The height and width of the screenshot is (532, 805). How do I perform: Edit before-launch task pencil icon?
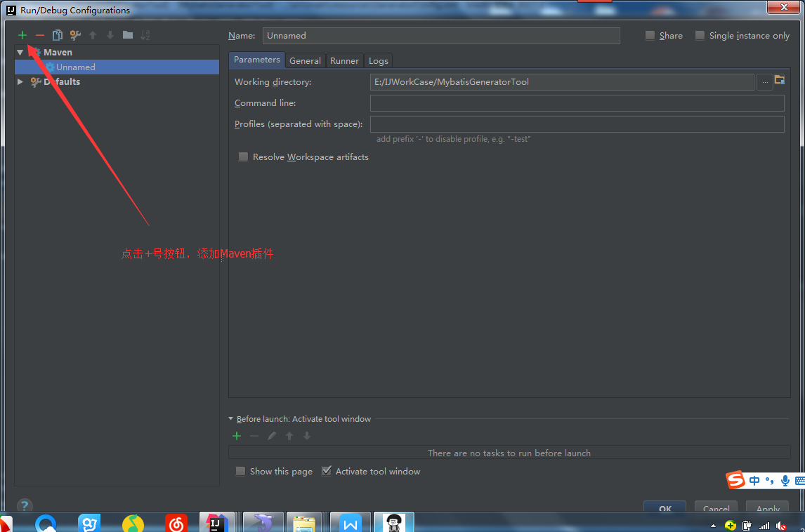click(272, 436)
